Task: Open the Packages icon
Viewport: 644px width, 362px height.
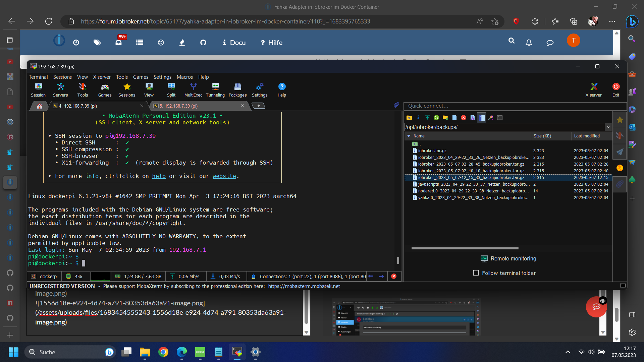Action: pos(237,90)
